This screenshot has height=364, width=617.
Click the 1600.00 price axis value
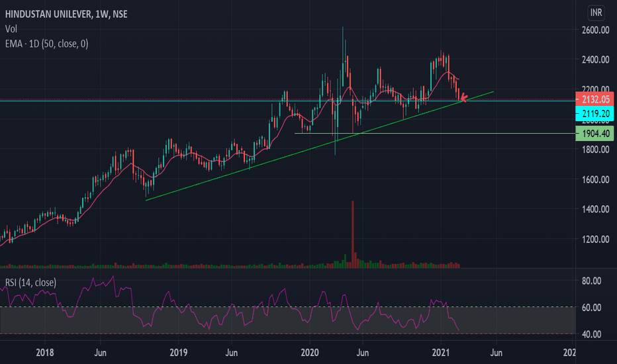point(595,179)
